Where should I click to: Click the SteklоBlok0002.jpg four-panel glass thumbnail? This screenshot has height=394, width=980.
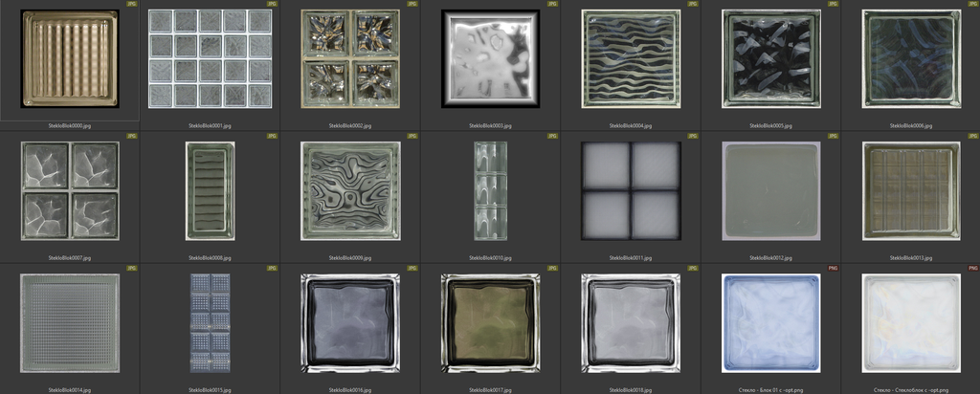pos(349,59)
